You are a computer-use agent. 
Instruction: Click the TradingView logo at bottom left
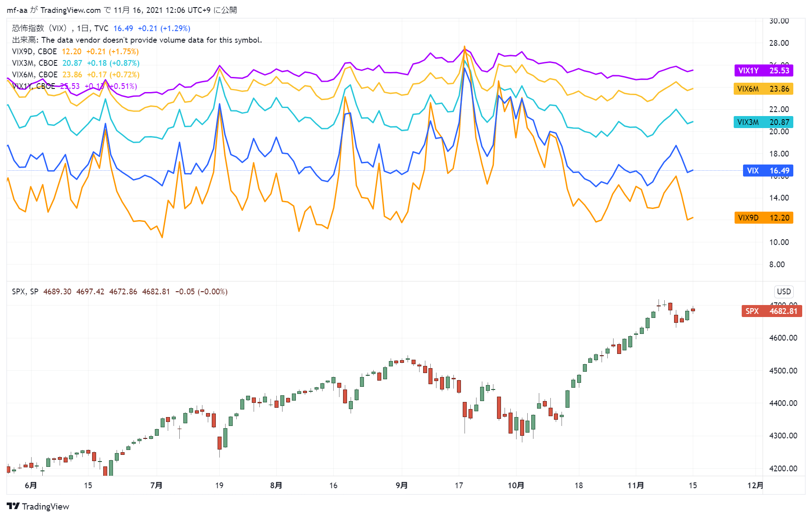[x=38, y=506]
